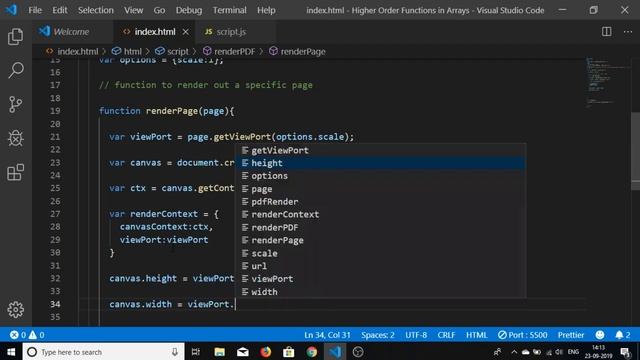
Task: Click Prettier in the status bar
Action: [571, 335]
